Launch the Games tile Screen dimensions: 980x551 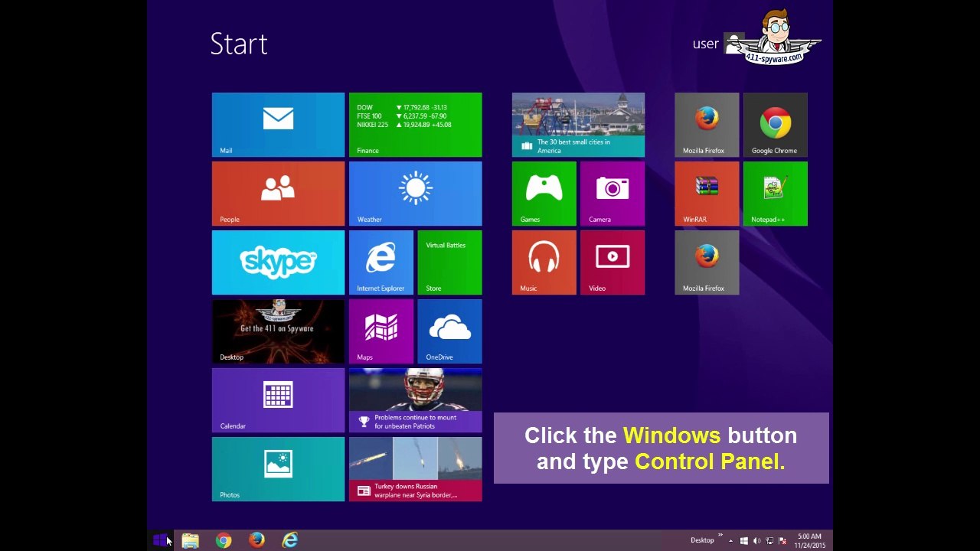pos(544,194)
